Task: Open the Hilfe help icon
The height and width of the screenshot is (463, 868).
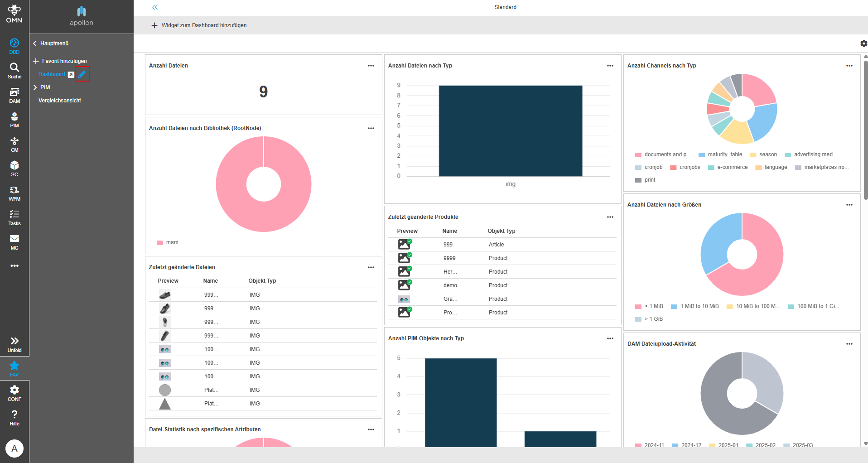Action: tap(14, 418)
